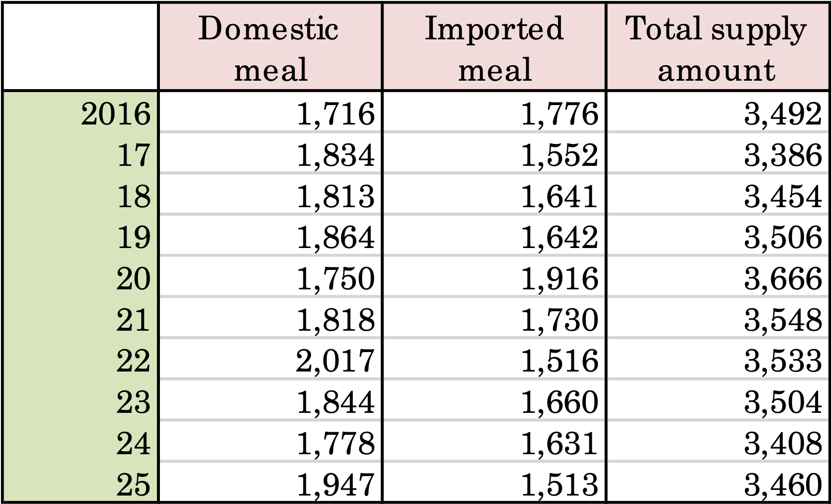Click domestic meal value 1,864
This screenshot has width=831, height=504.
(335, 238)
